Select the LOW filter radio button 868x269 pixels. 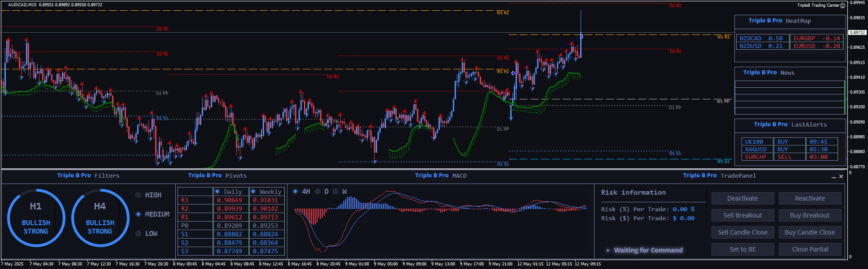[x=139, y=234]
